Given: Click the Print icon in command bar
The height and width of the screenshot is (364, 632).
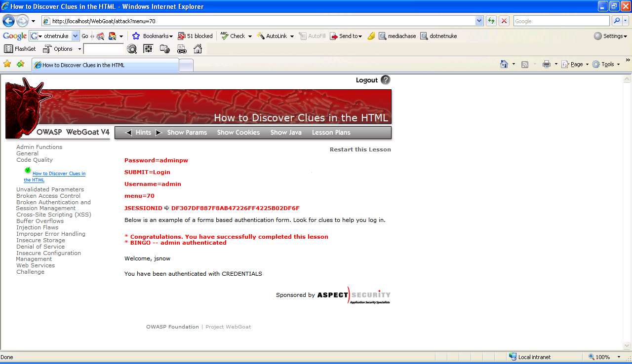Looking at the screenshot, I should [x=546, y=64].
